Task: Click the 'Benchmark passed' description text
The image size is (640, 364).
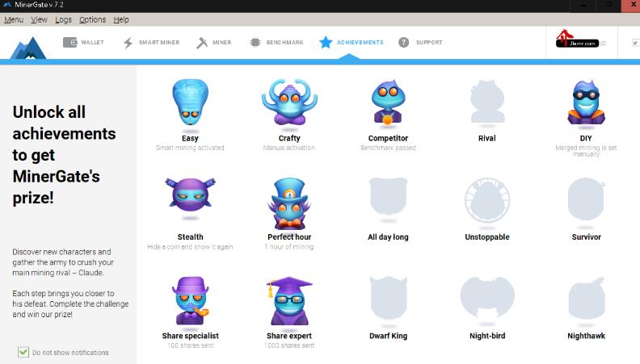Action: [x=388, y=148]
